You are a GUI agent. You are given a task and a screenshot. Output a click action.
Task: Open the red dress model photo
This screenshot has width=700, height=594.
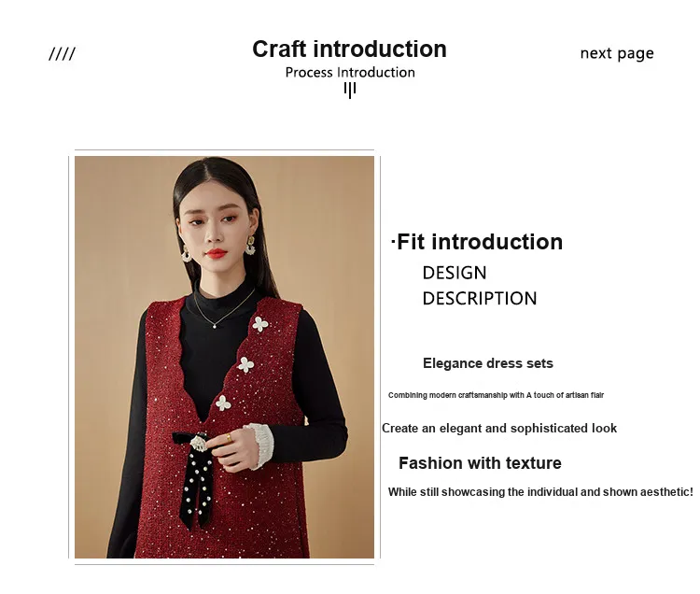(224, 357)
